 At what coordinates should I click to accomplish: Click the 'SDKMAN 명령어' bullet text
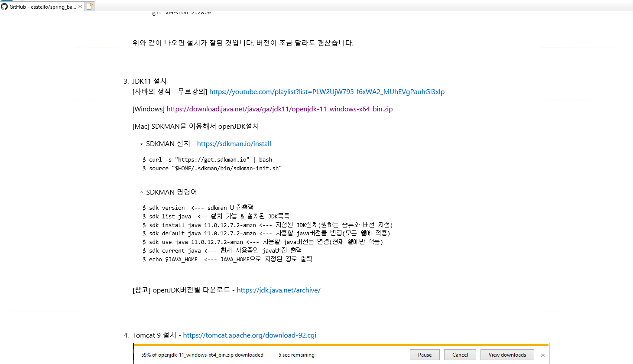click(x=172, y=192)
